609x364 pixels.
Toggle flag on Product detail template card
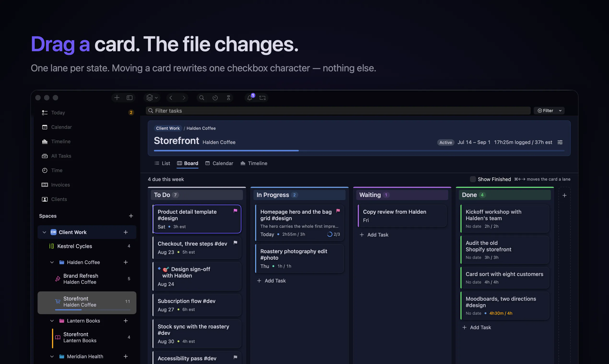click(x=235, y=211)
